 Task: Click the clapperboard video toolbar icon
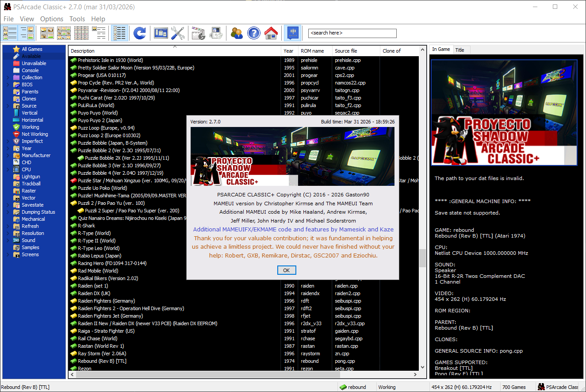[x=198, y=33]
